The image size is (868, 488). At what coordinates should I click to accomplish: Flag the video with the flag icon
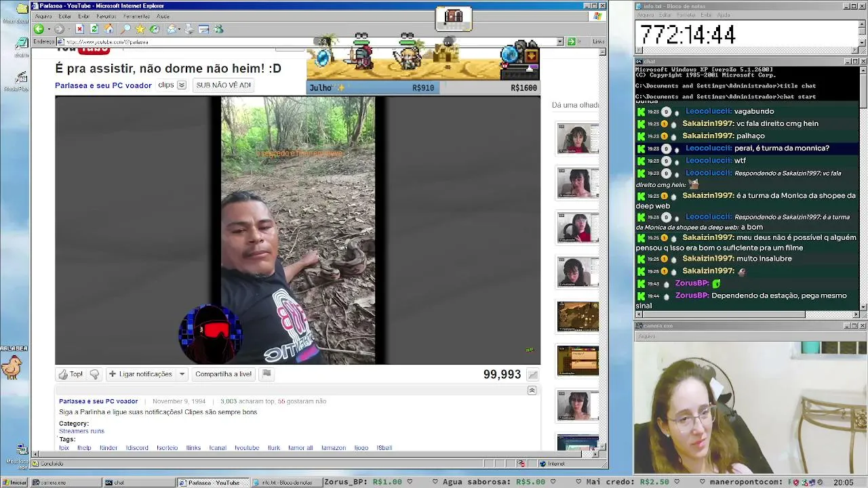(267, 373)
